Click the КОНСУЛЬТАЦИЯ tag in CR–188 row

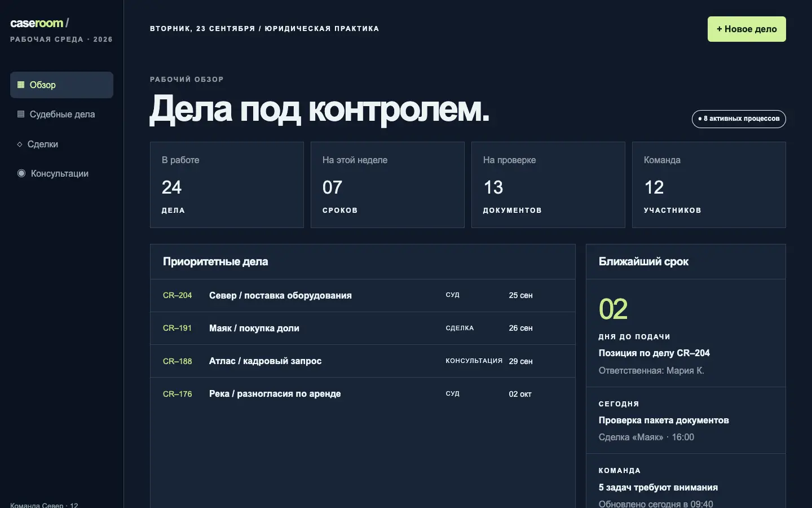[474, 361]
